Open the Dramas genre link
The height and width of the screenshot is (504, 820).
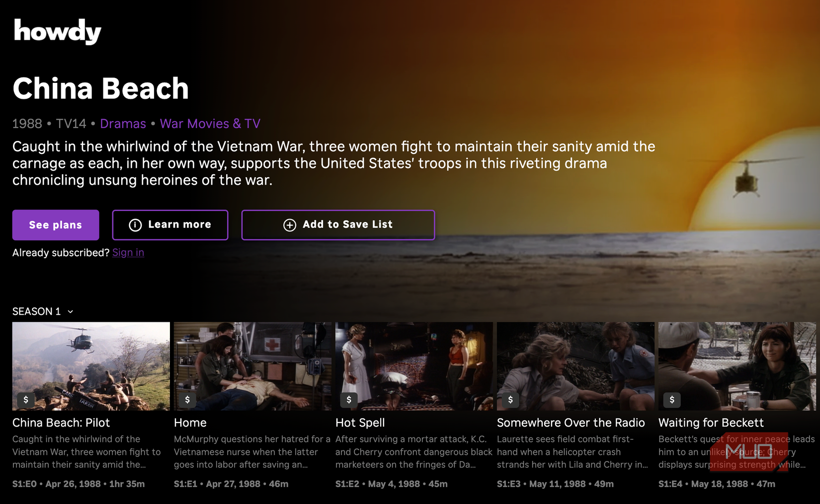123,124
